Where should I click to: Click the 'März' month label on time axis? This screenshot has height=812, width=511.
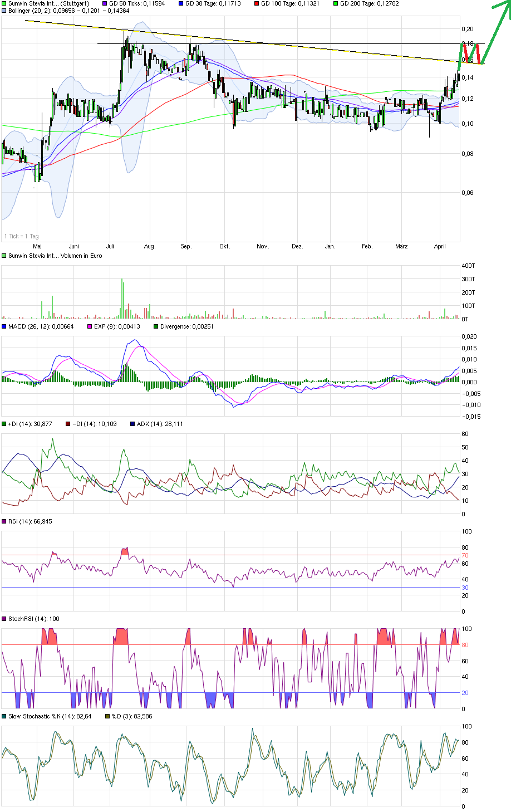coord(401,246)
